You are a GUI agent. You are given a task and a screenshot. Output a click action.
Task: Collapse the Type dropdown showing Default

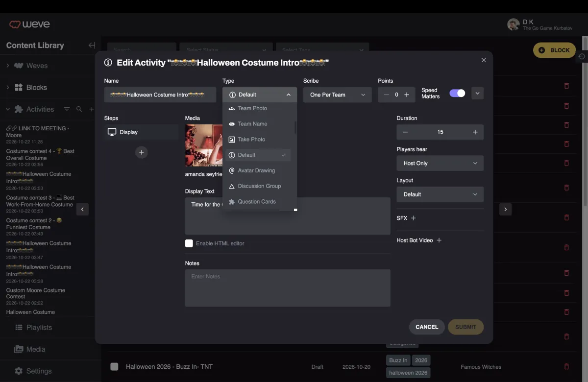point(260,95)
